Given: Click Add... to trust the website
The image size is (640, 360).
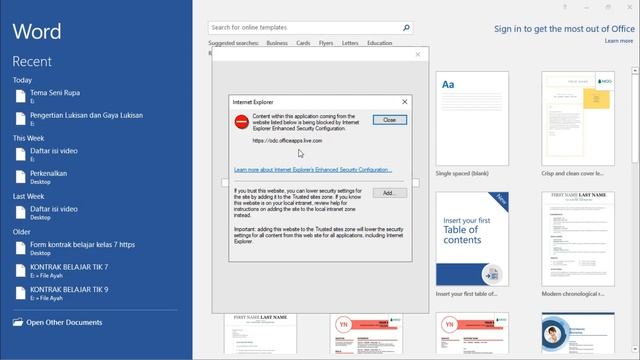Looking at the screenshot, I should click(x=389, y=193).
